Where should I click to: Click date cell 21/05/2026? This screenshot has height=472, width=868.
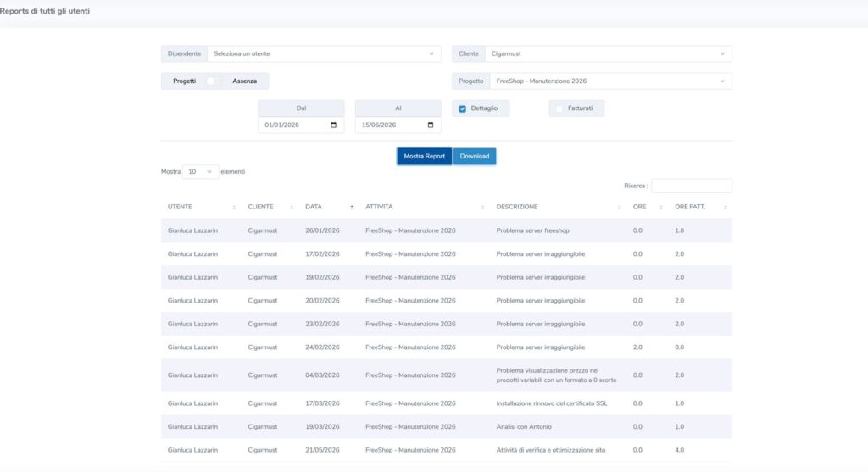click(322, 450)
